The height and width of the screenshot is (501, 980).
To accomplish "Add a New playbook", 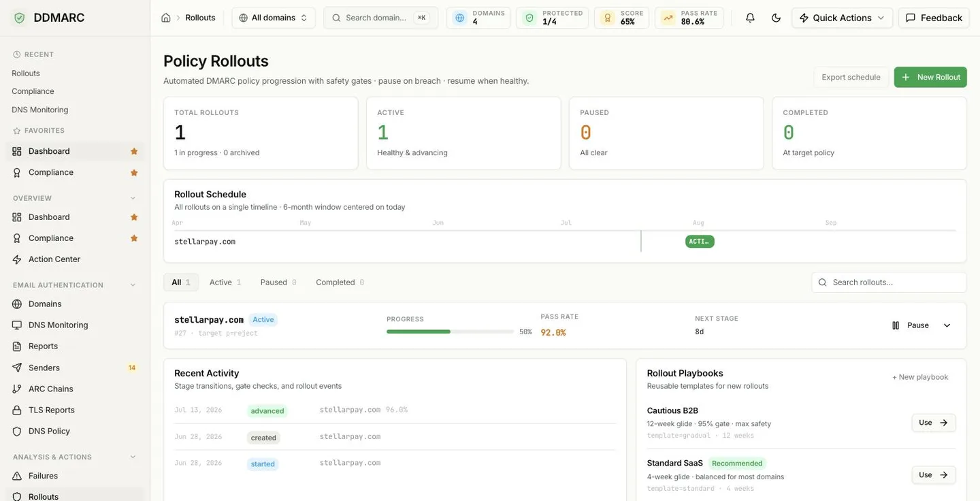I will [x=920, y=377].
